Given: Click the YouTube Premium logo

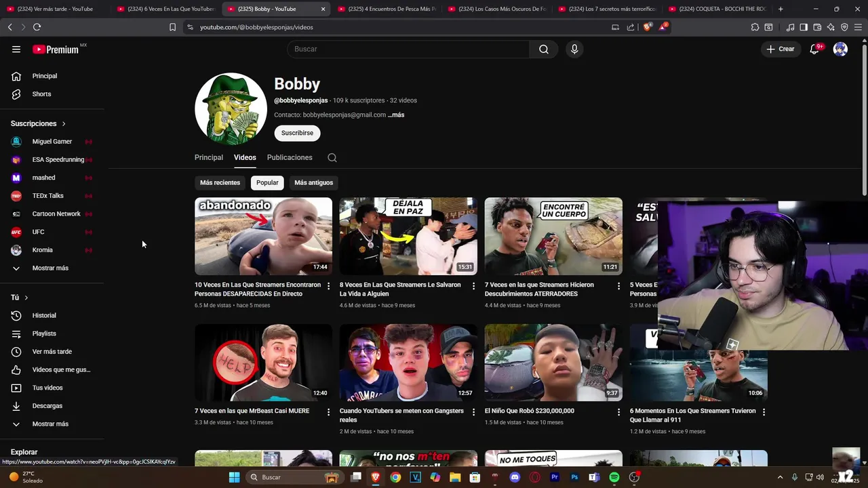Looking at the screenshot, I should coord(56,49).
